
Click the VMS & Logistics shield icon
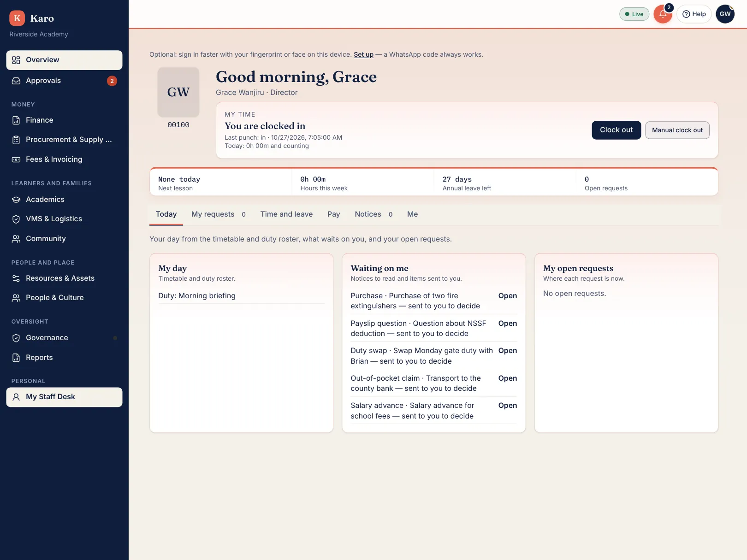[x=16, y=219]
